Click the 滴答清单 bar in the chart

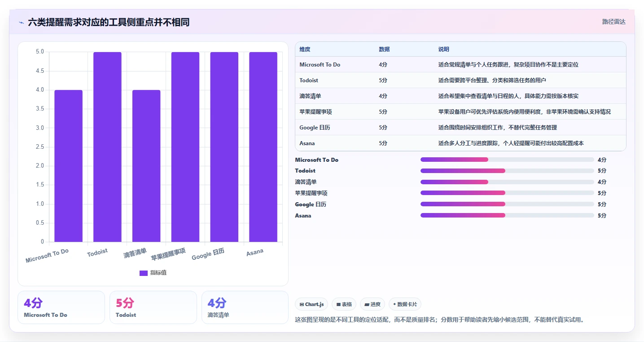click(146, 166)
